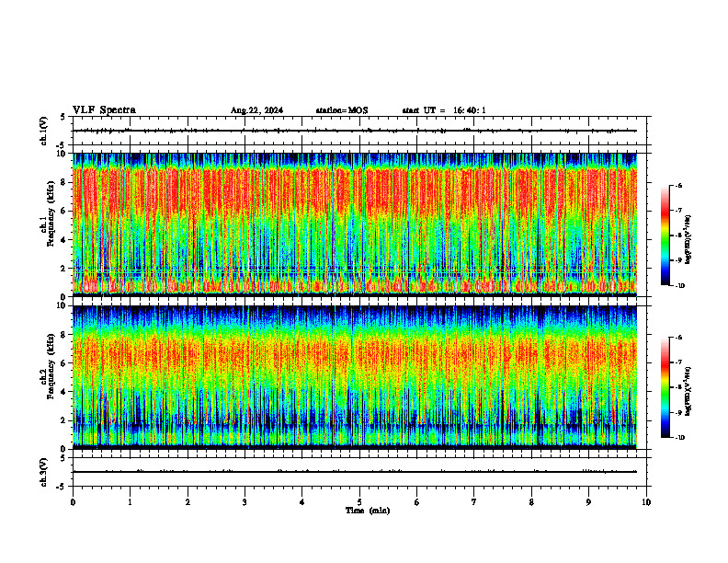The width and height of the screenshot is (728, 563).
Task: Click the "4" kHz tick of ch.1 spectrogram
Action: click(x=63, y=240)
